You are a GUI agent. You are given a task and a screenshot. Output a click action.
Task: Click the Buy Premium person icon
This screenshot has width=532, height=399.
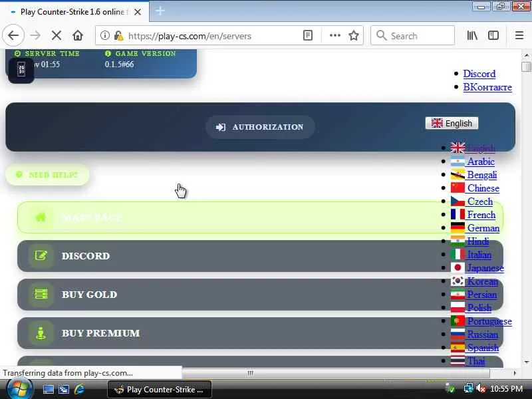pyautogui.click(x=41, y=333)
